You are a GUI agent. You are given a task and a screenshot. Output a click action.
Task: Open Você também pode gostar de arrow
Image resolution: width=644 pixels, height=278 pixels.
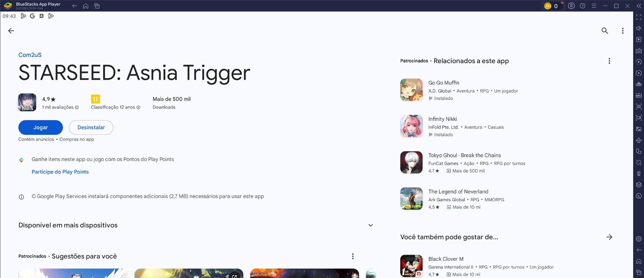(x=609, y=237)
